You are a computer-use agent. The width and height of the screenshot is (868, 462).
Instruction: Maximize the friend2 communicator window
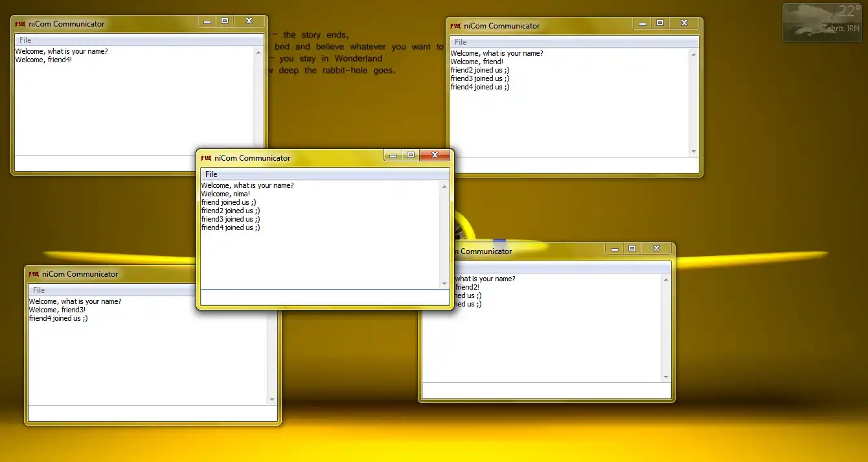[x=632, y=248]
